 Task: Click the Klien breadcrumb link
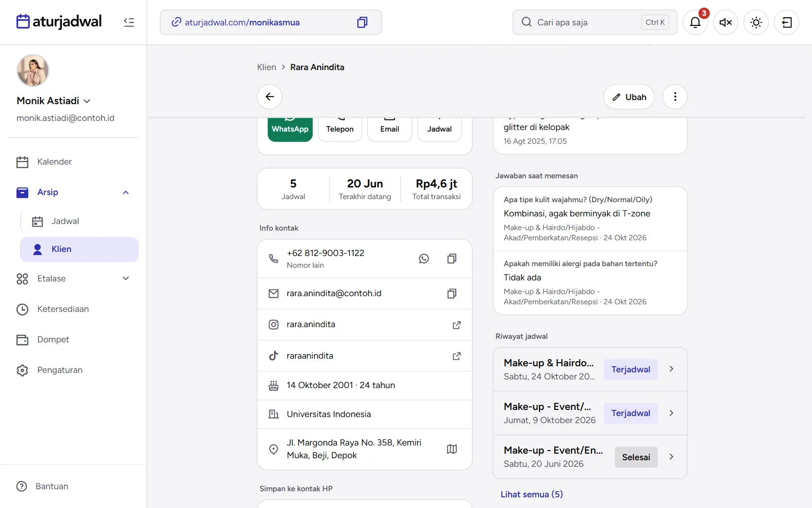click(266, 67)
